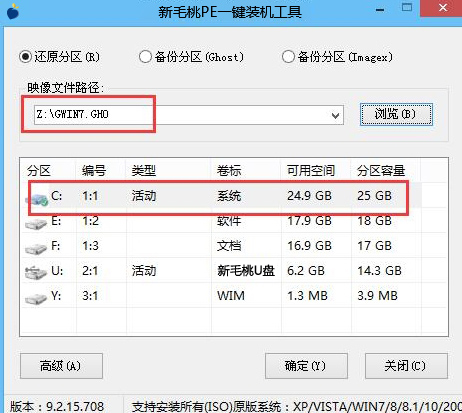Click the 24.9 GB free space value

pyautogui.click(x=309, y=196)
